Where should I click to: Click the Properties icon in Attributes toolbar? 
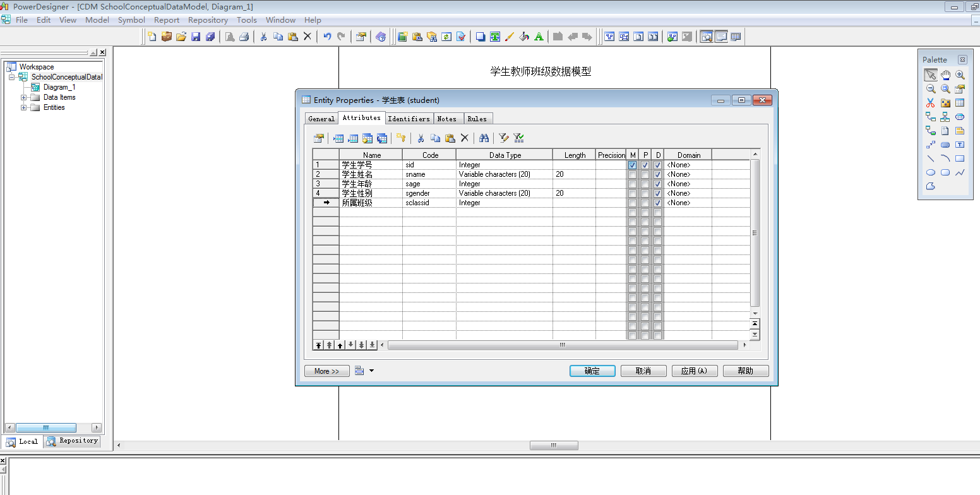pyautogui.click(x=319, y=138)
